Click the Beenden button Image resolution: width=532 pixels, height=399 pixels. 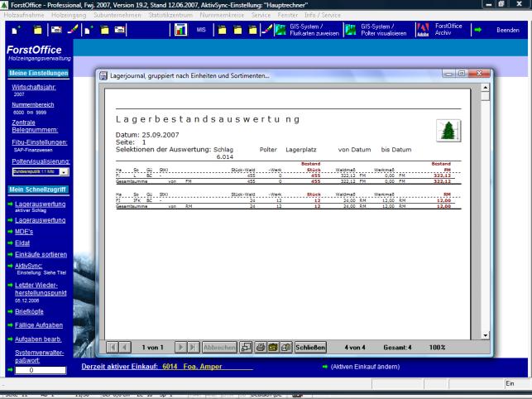click(x=508, y=30)
